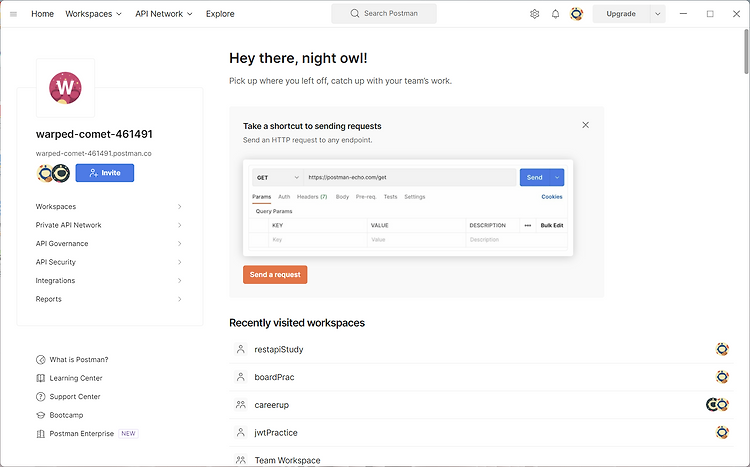Click the warped-comet team logo
This screenshot has height=467, width=750.
coord(66,88)
